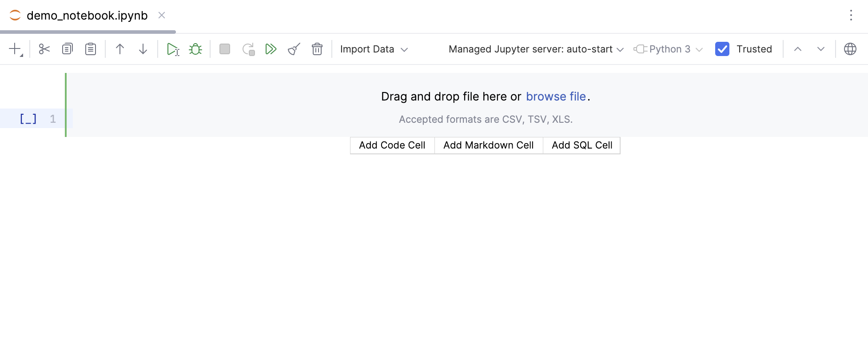Copy the selected cell

click(67, 49)
